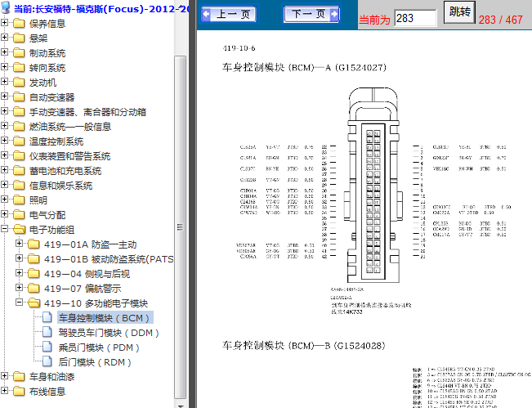Viewport: 532px width, 408px height.
Task: Click the folder icon beside 自动变速器
Action: [19, 97]
